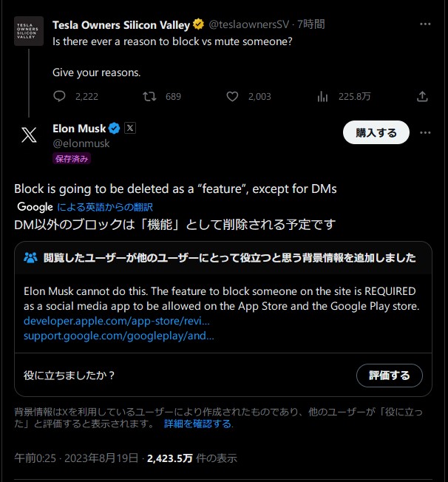Like the Tesla Owners Silicon Valley tweet
The height and width of the screenshot is (482, 448).
[x=232, y=96]
